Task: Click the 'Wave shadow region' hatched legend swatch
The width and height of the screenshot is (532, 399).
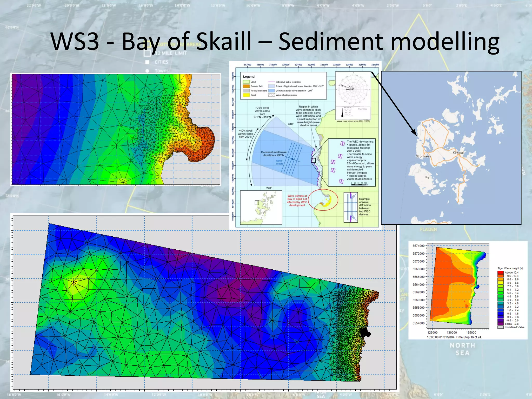Action: 271,95
